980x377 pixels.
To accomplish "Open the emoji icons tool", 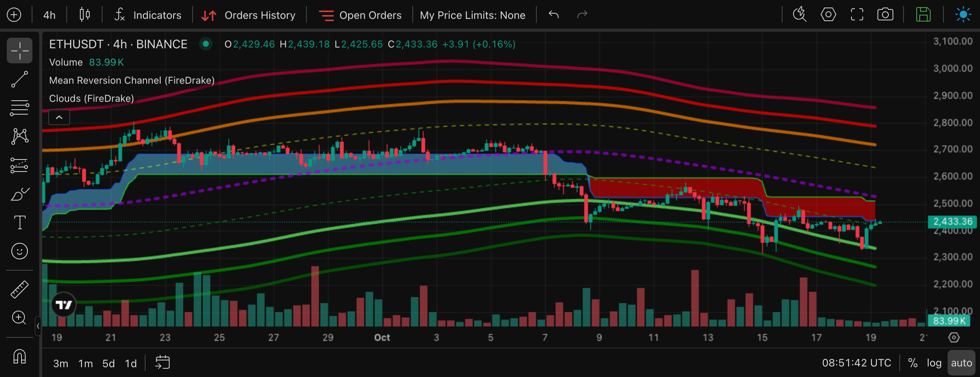I will (19, 251).
